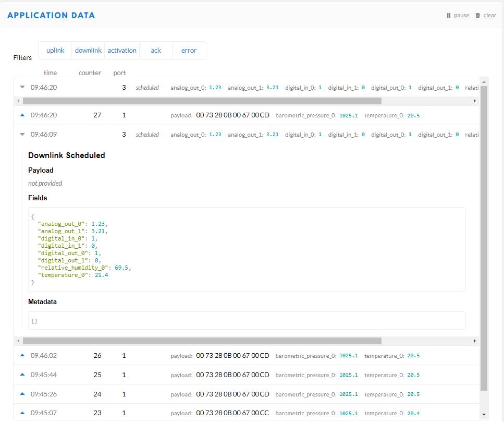504x422 pixels.
Task: Click the clear link text
Action: 489,16
